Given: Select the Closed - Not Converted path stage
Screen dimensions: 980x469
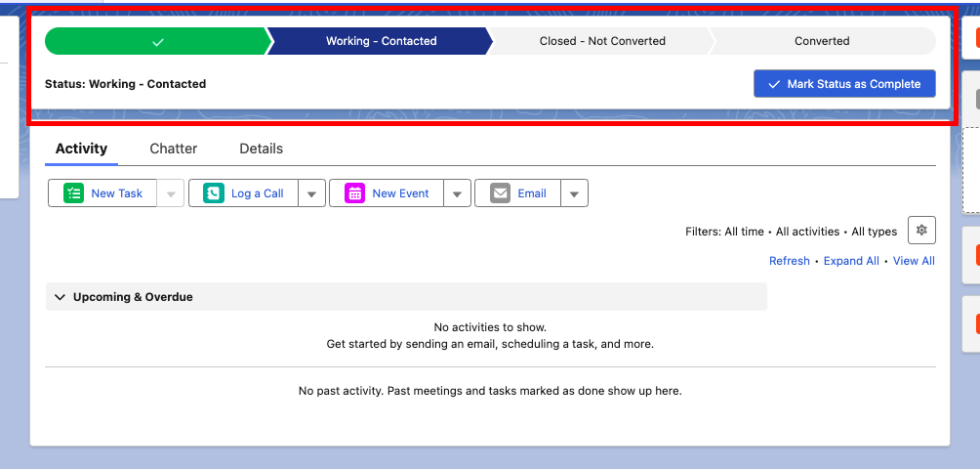Looking at the screenshot, I should pyautogui.click(x=602, y=41).
